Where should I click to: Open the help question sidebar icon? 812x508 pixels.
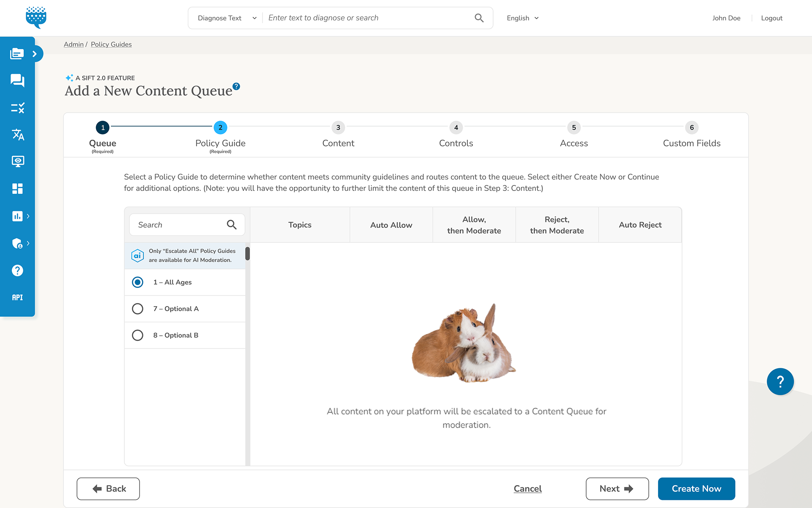(x=17, y=271)
